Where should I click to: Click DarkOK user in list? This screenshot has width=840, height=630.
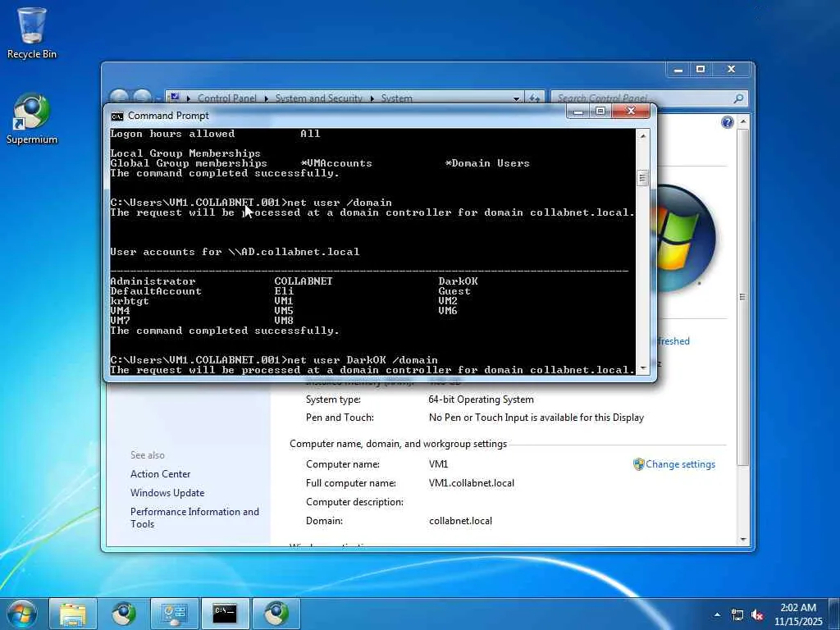(x=458, y=281)
